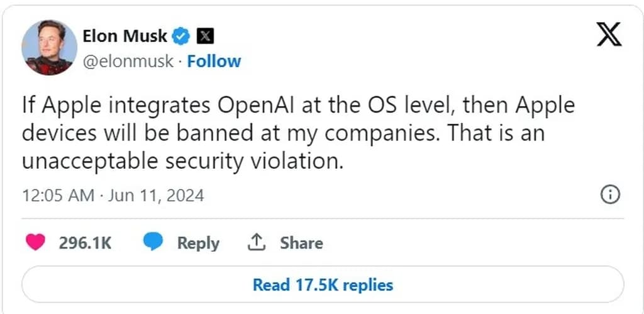644x314 pixels.
Task: Click the Elon Musk display name
Action: click(x=125, y=36)
